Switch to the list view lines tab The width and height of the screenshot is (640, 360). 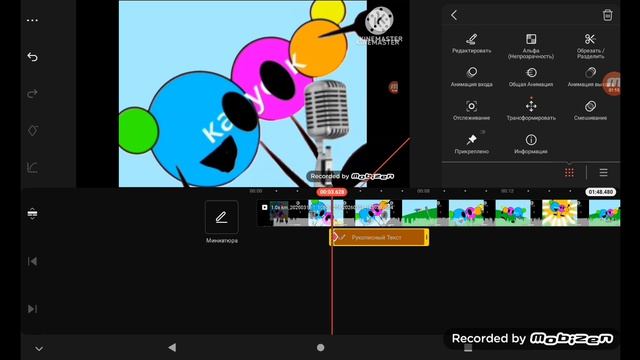603,173
